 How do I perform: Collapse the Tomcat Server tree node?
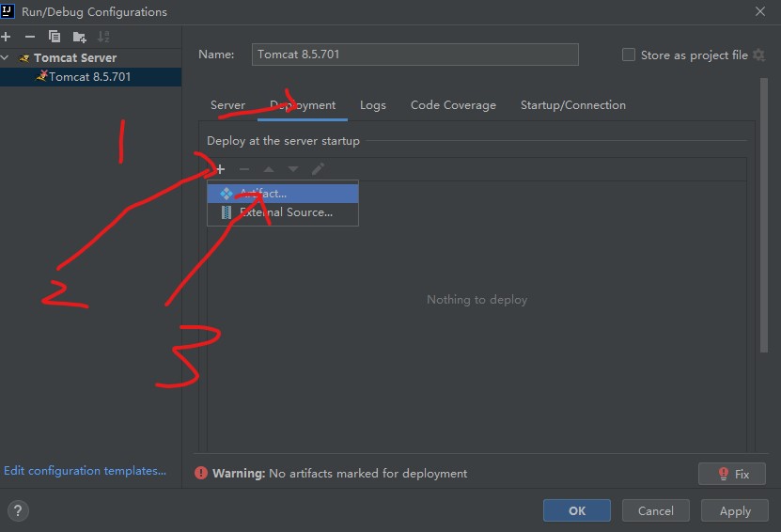[5, 57]
